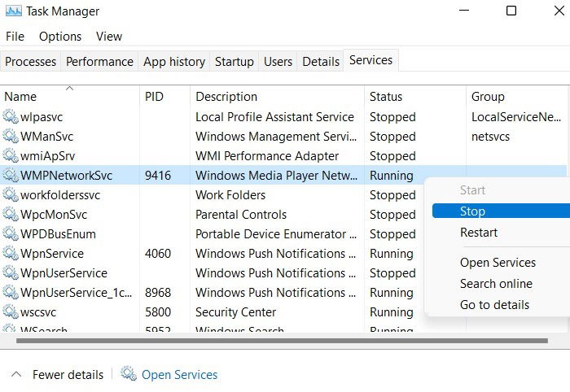Click Parental Controls description

(241, 215)
